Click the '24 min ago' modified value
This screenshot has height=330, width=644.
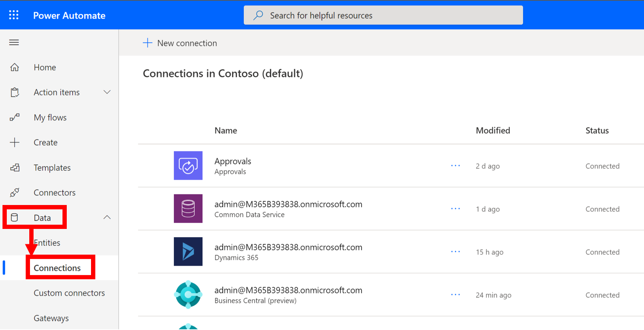click(x=493, y=295)
